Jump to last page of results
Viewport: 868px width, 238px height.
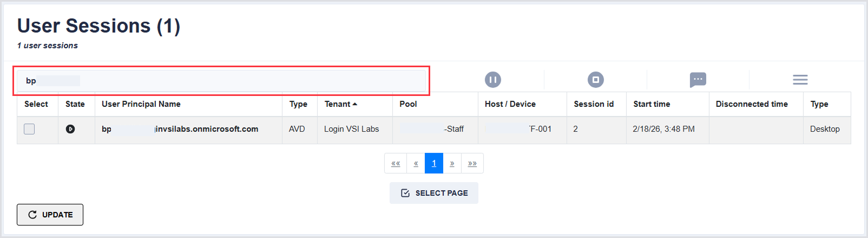pos(472,163)
